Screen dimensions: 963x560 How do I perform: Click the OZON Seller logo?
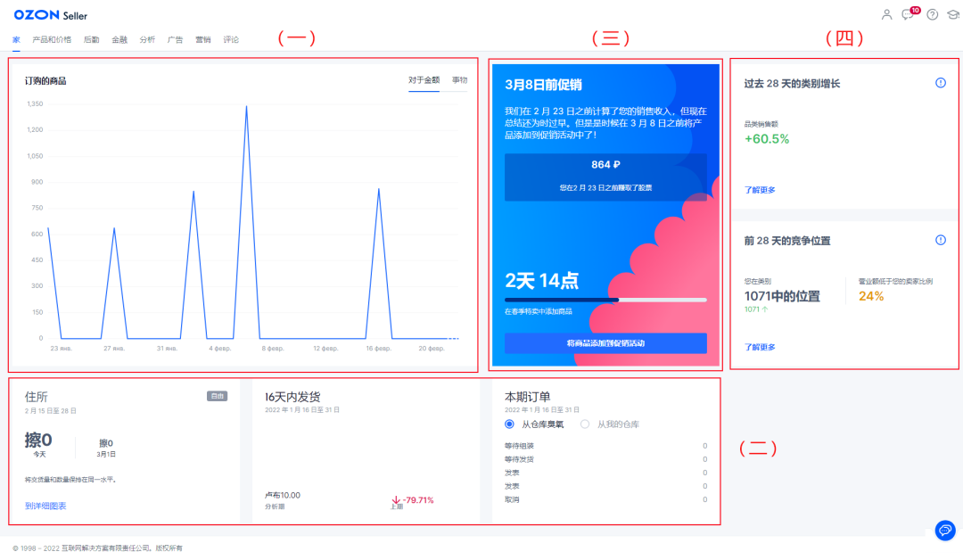[50, 15]
